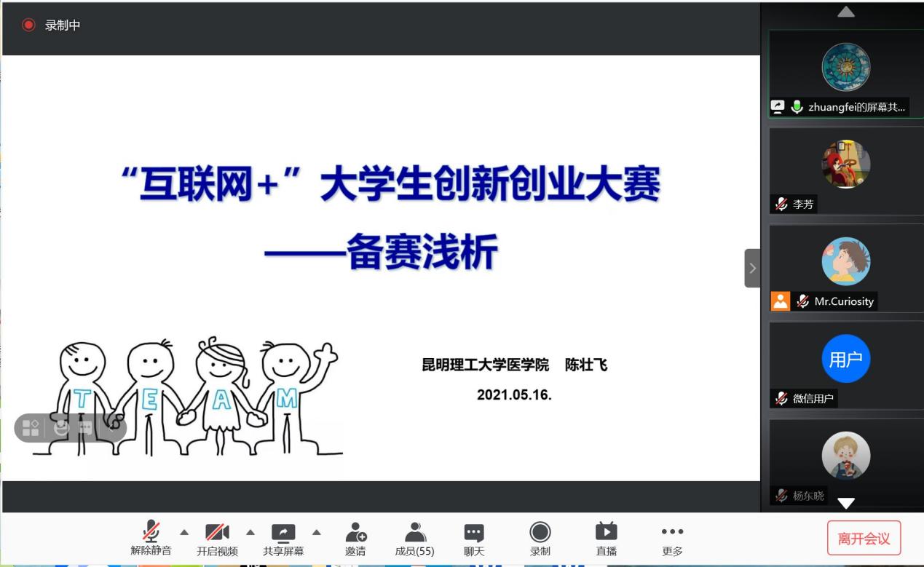
Task: Click muted microphone icon beside 李芳
Action: [x=781, y=205]
